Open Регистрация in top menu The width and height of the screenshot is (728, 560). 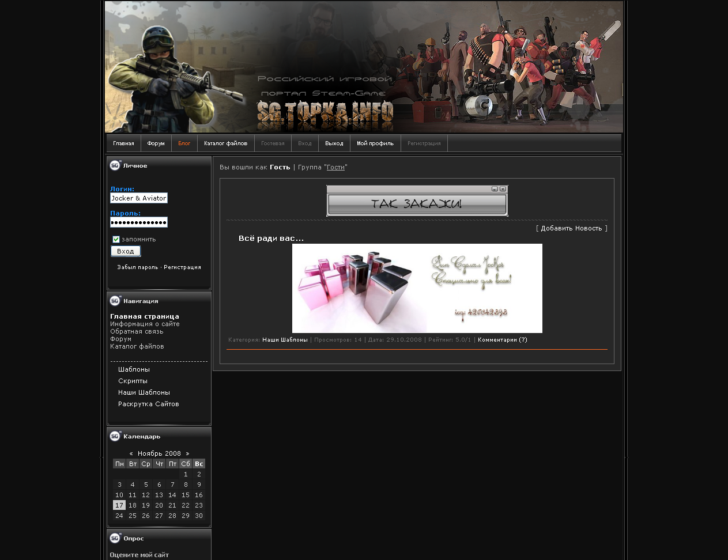tap(424, 143)
